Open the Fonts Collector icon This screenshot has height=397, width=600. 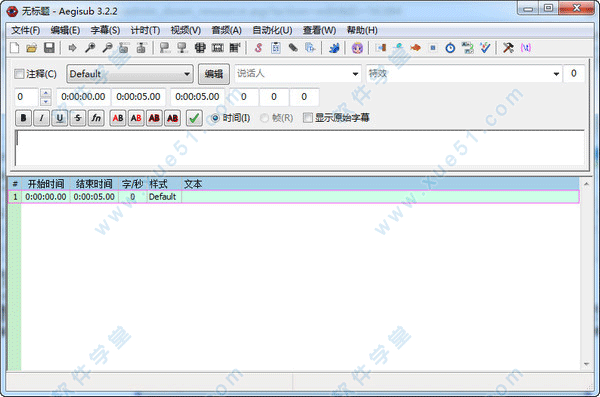tap(310, 48)
